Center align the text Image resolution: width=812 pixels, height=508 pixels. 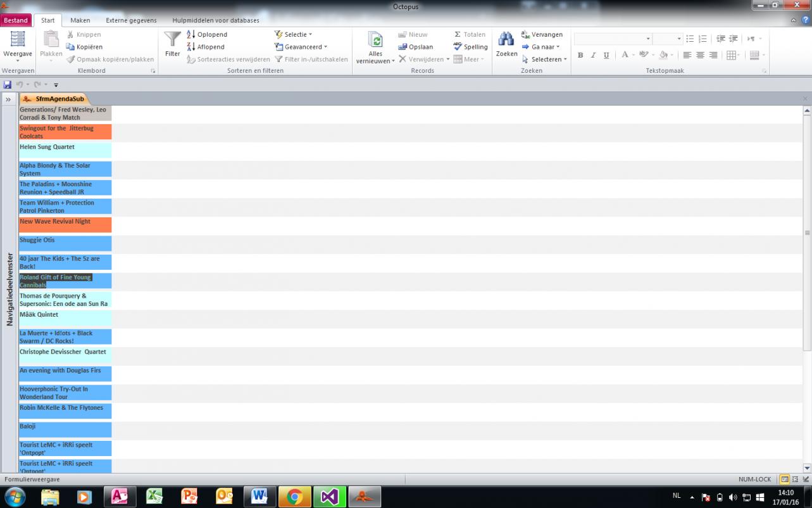pos(700,56)
